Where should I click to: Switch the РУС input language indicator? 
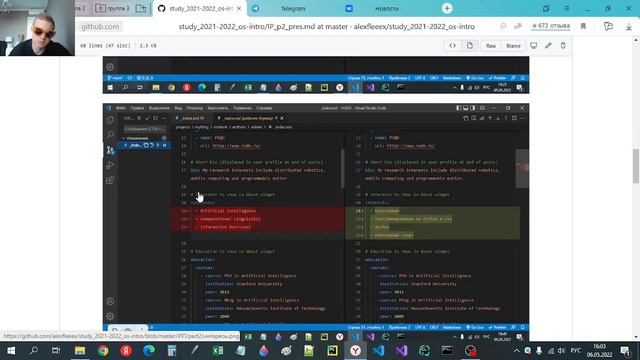576,351
